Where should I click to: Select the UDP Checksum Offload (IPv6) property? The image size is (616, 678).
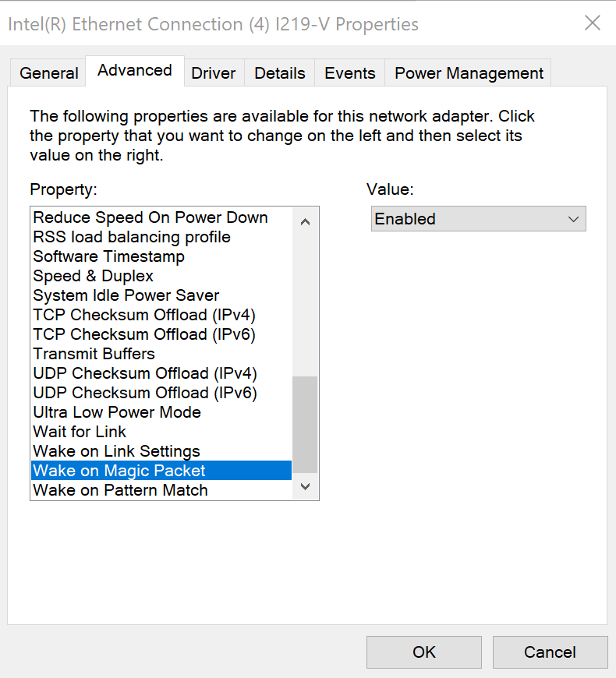point(144,393)
